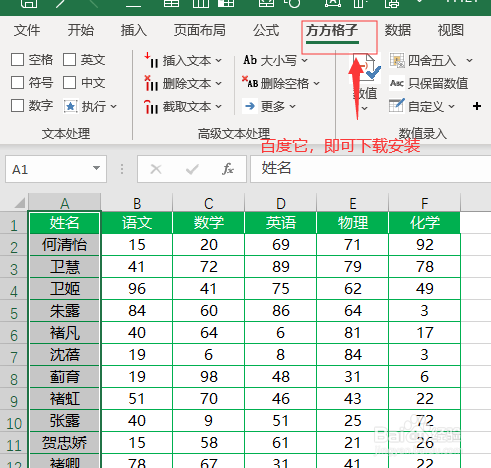Open the 大小写 dropdown arrow
The width and height of the screenshot is (491, 468).
[304, 61]
